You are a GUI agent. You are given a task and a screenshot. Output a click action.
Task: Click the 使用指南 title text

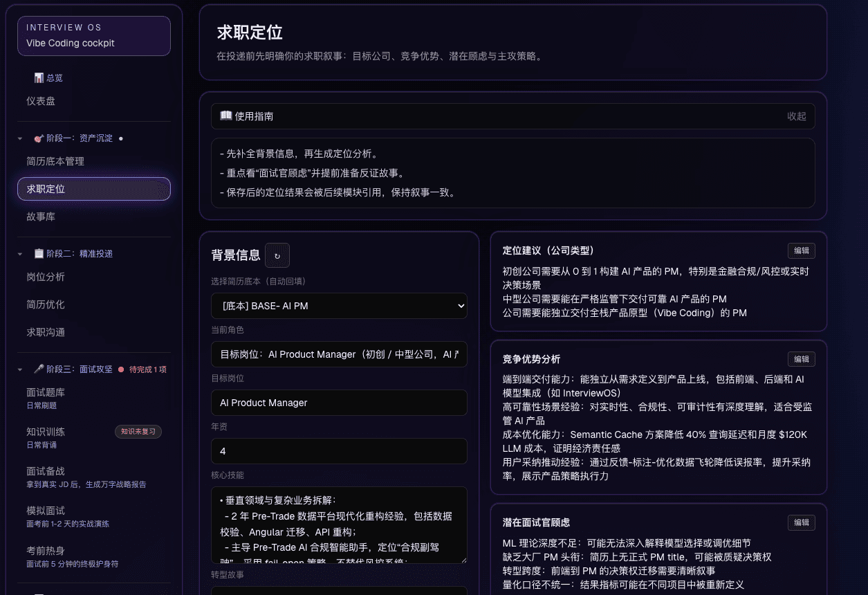pos(254,116)
